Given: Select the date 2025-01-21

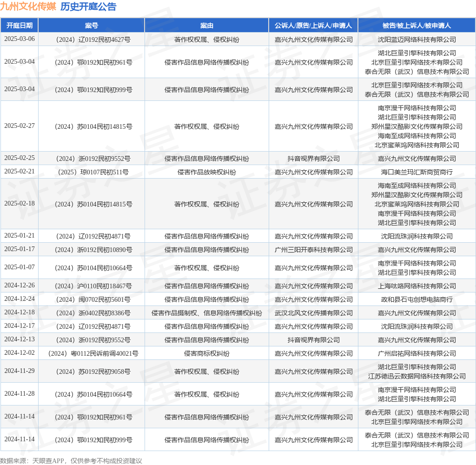Looking at the screenshot, I should tap(20, 236).
